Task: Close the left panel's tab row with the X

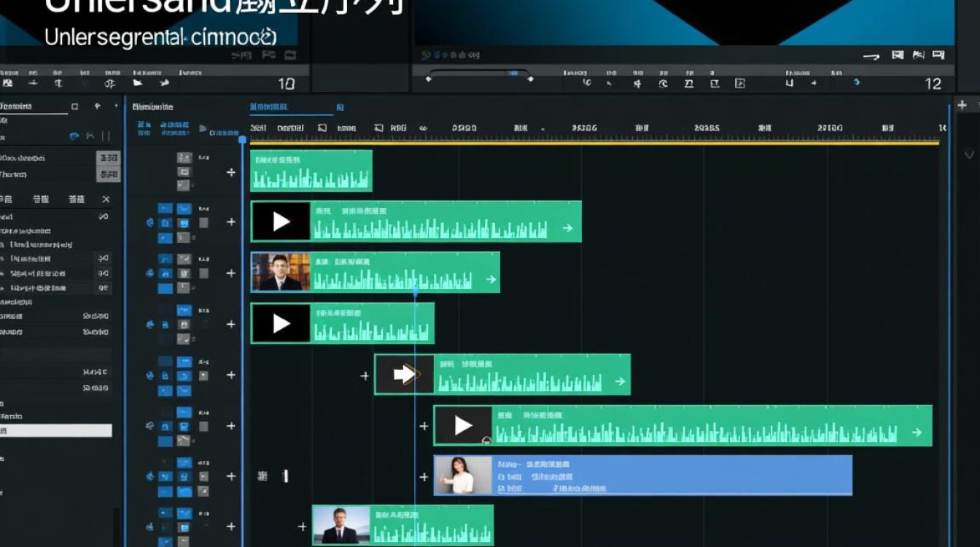Action: coord(106,199)
